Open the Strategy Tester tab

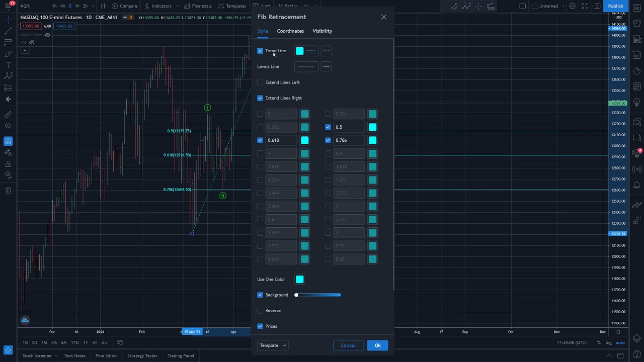[x=142, y=356]
